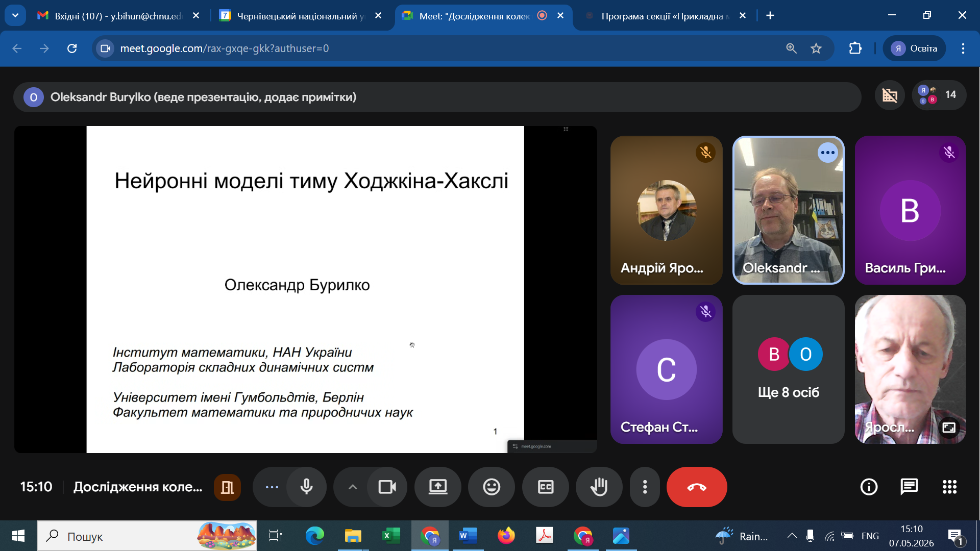Go back in browser history
Image resolution: width=980 pixels, height=551 pixels.
[x=17, y=48]
